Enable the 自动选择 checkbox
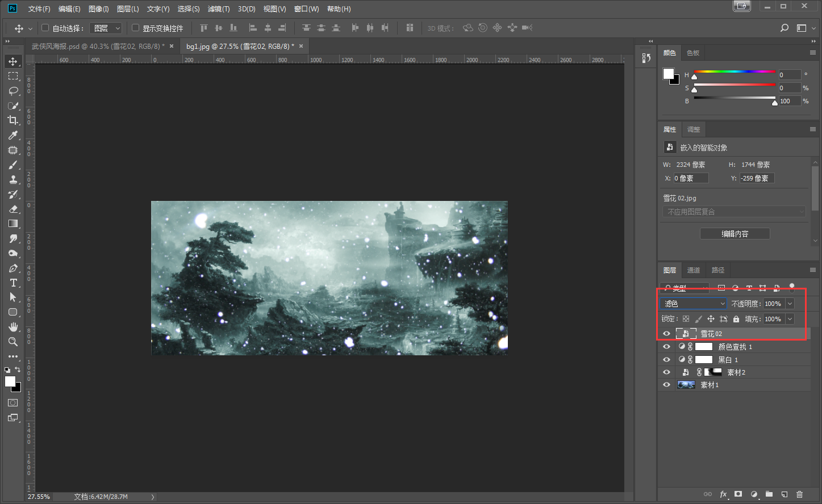Image resolution: width=822 pixels, height=504 pixels. pyautogui.click(x=45, y=28)
